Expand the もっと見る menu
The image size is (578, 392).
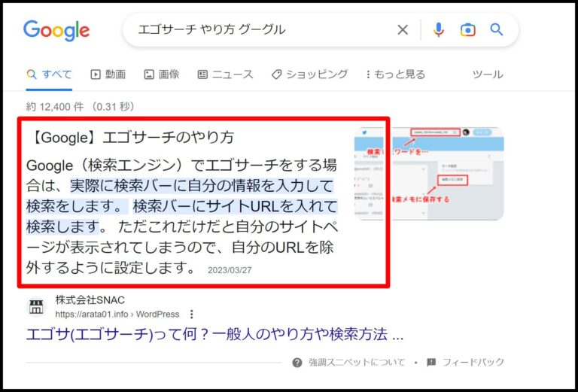395,74
